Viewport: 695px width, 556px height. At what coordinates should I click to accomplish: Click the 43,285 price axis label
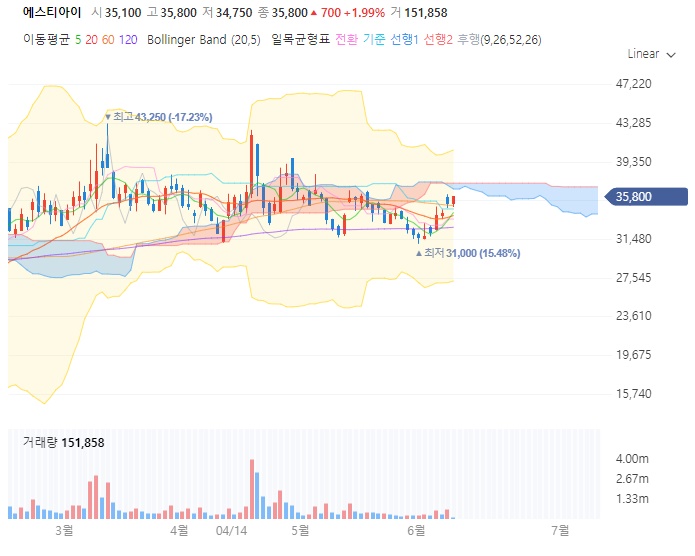(633, 123)
